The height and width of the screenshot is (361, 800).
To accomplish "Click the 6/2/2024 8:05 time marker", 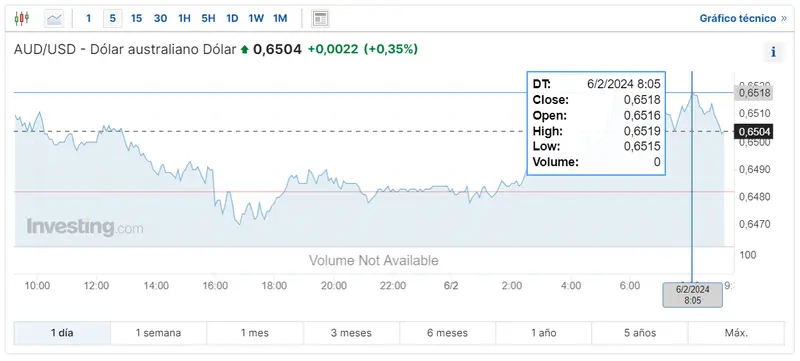I will click(x=692, y=295).
